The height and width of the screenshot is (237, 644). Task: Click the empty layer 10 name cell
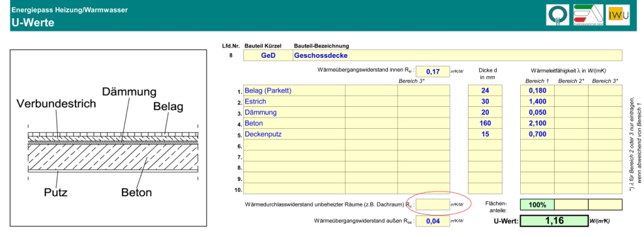294,189
